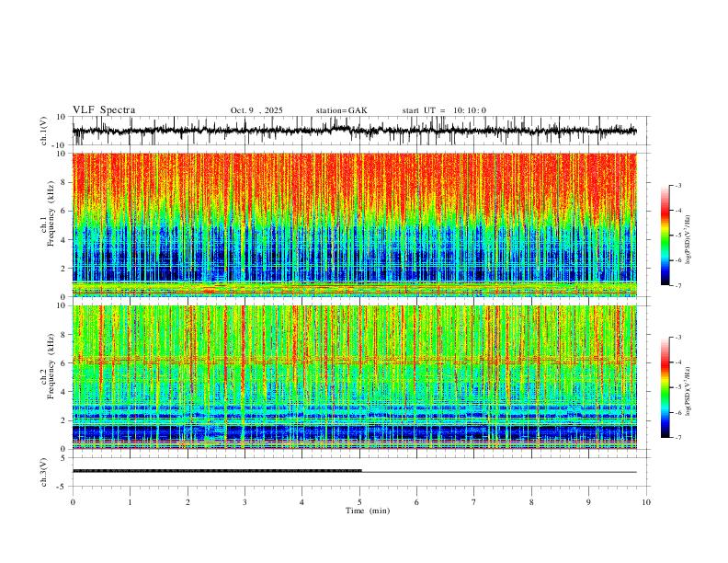The width and height of the screenshot is (728, 563).
Task: Click the ch.2 spectrogram "2" kHz tick label
Action: tap(64, 420)
